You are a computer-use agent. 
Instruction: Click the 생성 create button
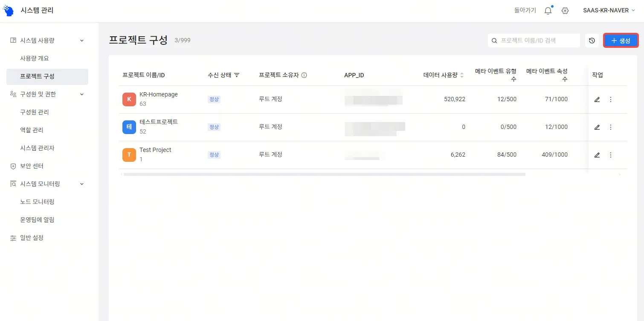[x=621, y=41]
